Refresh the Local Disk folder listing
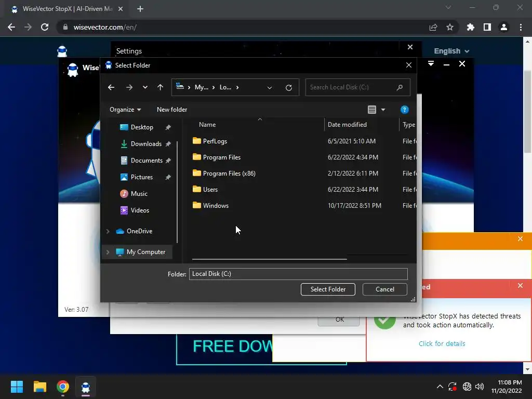Image resolution: width=532 pixels, height=399 pixels. pos(289,87)
